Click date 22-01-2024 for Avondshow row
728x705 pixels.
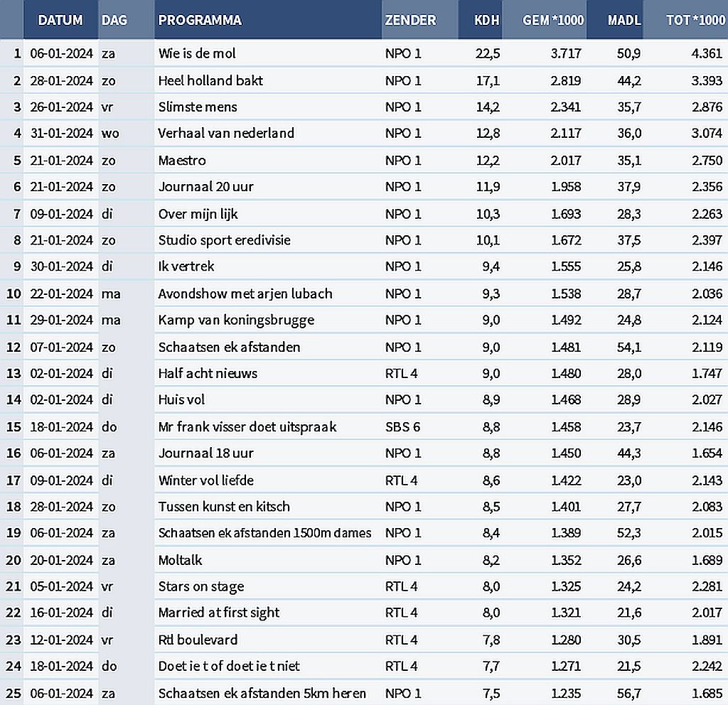tap(61, 294)
